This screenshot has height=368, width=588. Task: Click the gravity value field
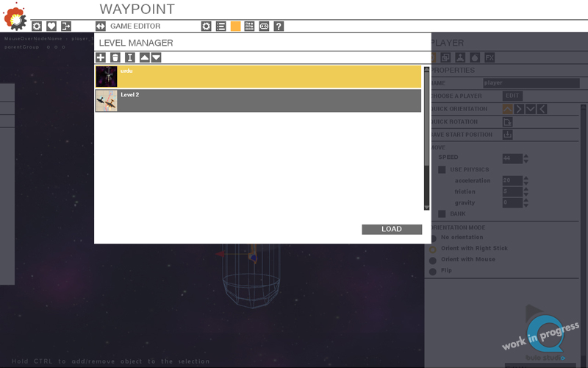click(512, 203)
